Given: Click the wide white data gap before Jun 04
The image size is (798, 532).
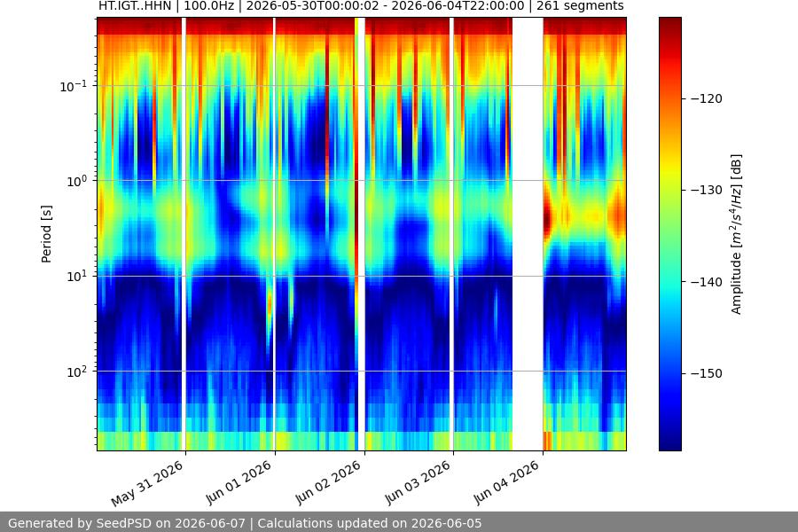Looking at the screenshot, I should tap(528, 234).
